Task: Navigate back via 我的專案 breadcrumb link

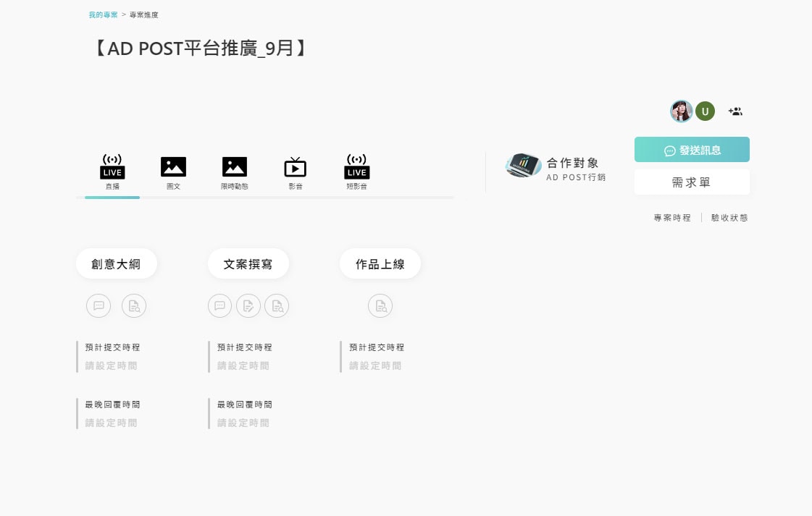Action: click(102, 14)
